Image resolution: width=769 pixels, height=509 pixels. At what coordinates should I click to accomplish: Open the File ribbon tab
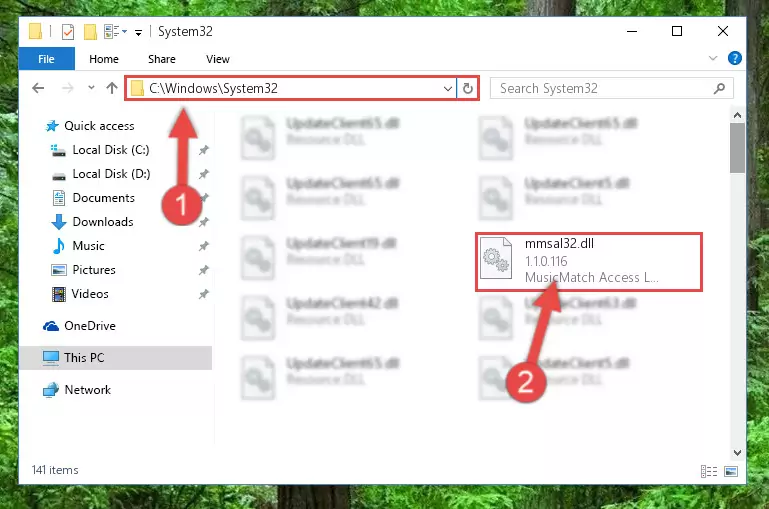(x=47, y=59)
